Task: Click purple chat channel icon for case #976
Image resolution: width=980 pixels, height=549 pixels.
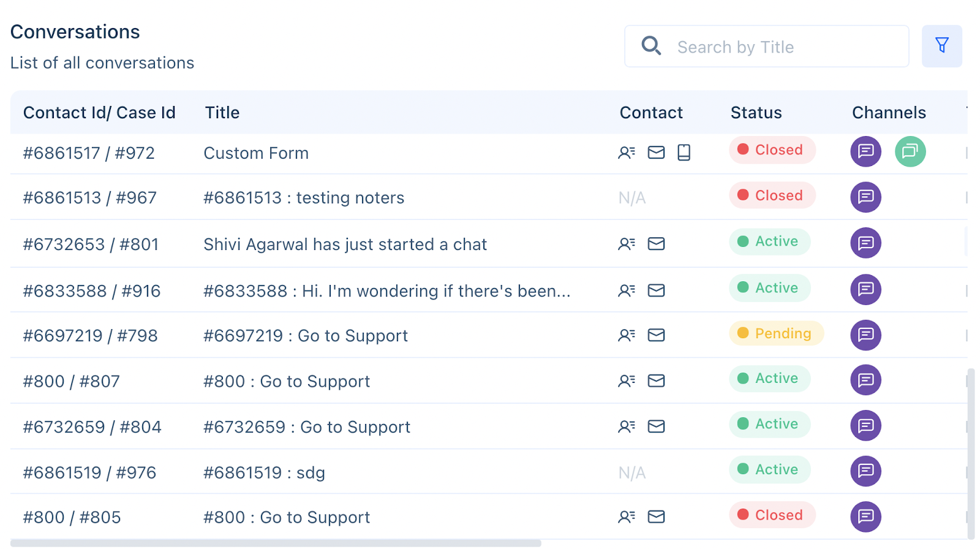Action: tap(865, 471)
